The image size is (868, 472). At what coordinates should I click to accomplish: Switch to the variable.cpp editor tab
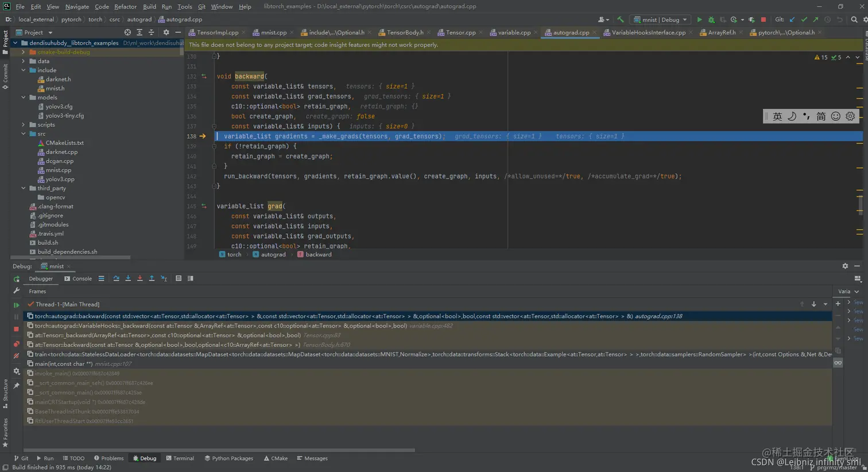(514, 33)
